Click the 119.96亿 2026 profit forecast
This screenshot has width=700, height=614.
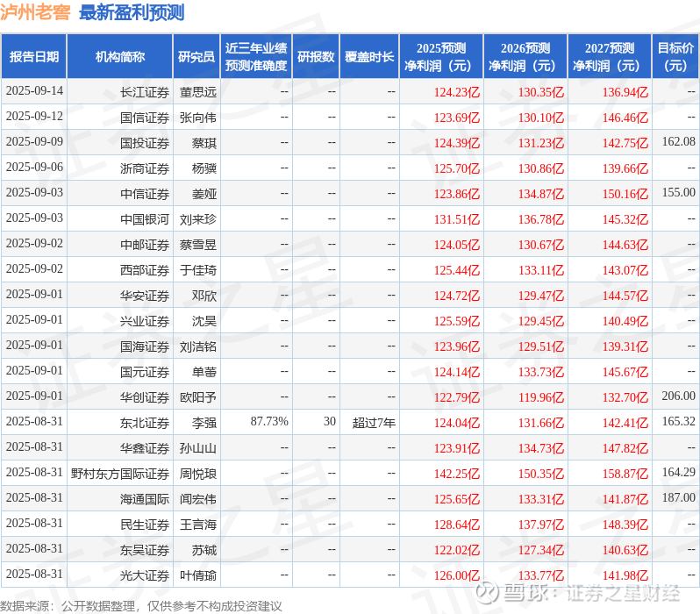click(541, 398)
